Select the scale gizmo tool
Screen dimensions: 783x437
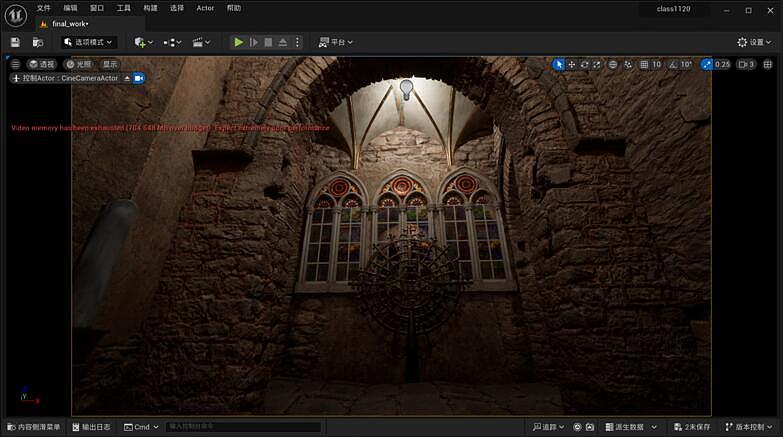597,64
